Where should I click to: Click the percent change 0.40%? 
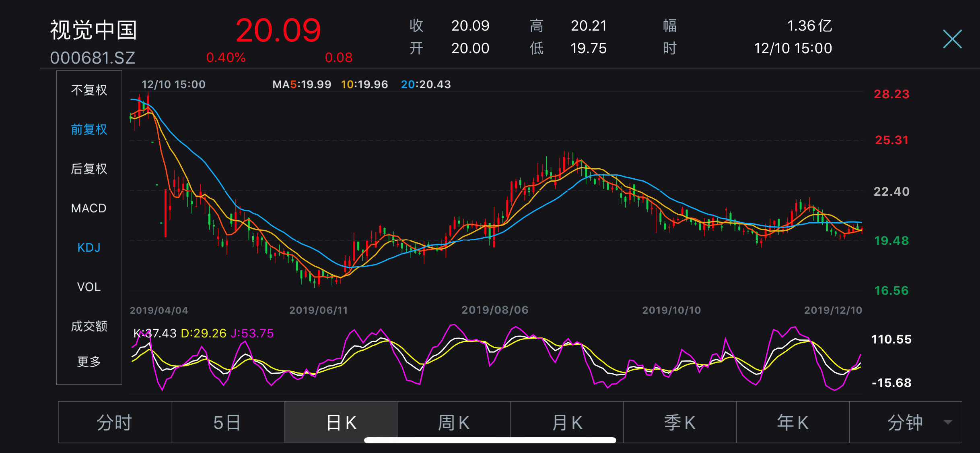pyautogui.click(x=226, y=58)
